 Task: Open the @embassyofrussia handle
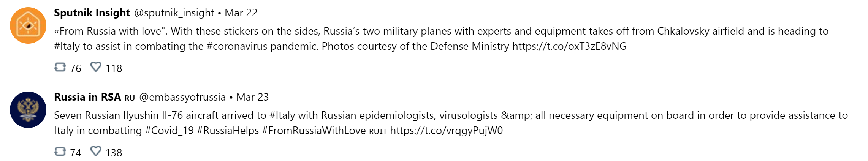(x=182, y=97)
